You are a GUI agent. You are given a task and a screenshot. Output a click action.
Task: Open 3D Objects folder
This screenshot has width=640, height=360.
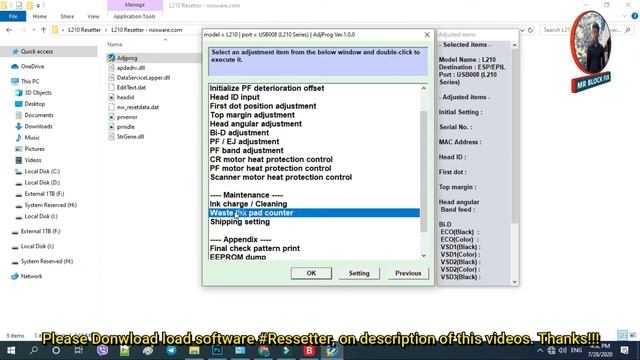(38, 93)
